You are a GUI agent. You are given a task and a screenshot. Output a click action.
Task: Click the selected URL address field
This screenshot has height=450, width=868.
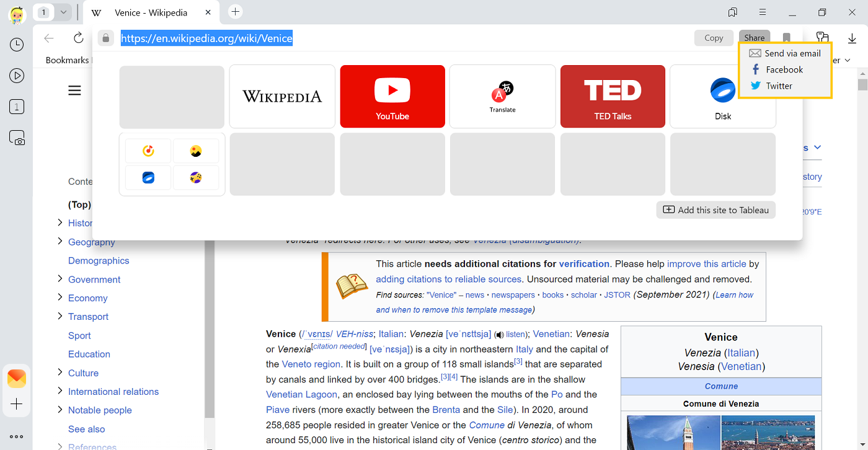click(206, 38)
